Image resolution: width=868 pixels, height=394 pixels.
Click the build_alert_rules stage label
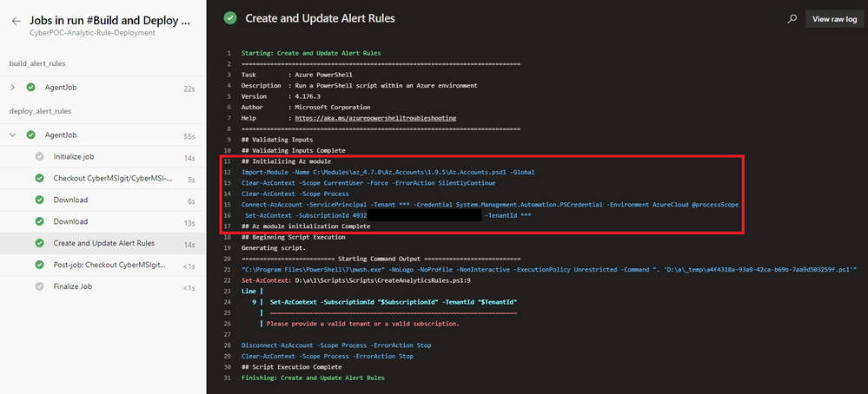37,63
